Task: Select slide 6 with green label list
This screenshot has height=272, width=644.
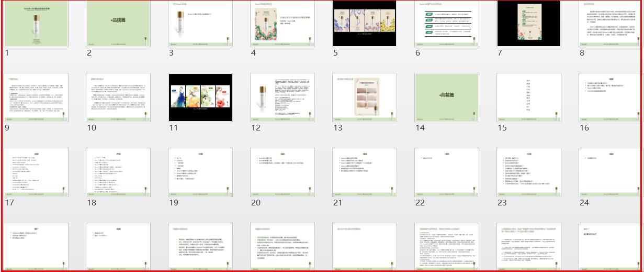Action: 447,24
